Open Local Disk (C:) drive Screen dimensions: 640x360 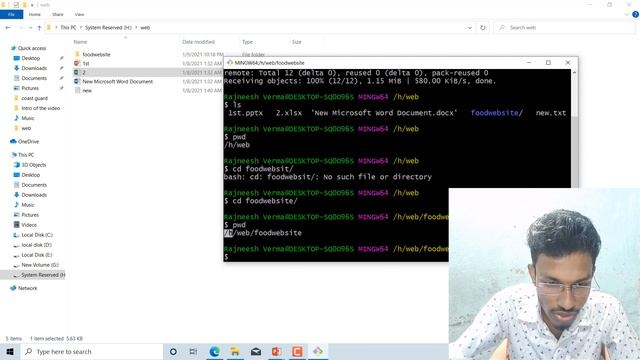click(37, 235)
